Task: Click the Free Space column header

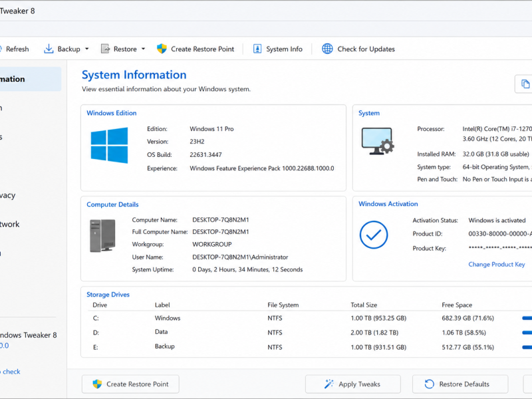Action: pyautogui.click(x=457, y=305)
